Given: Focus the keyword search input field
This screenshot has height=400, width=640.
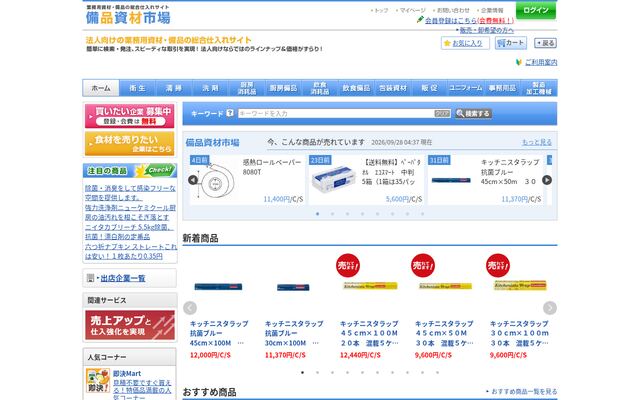Looking at the screenshot, I should coord(336,113).
